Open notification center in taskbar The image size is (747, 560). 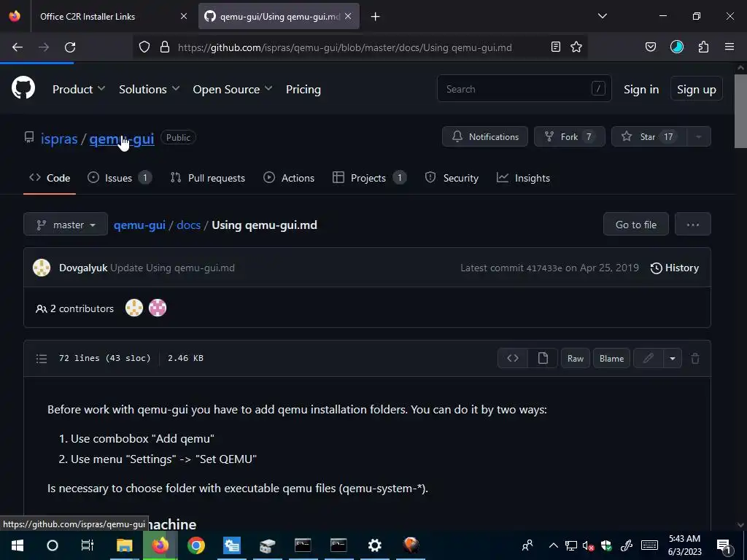tap(724, 545)
